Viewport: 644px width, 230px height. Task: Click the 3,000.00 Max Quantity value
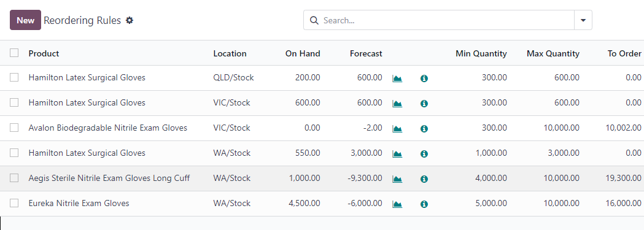pos(565,153)
